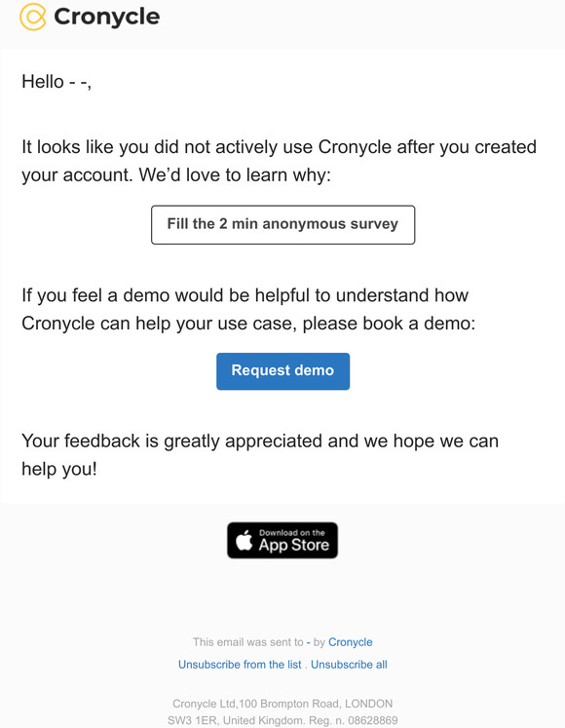Open the Download on the App Store badge
This screenshot has width=565, height=728.
(282, 541)
